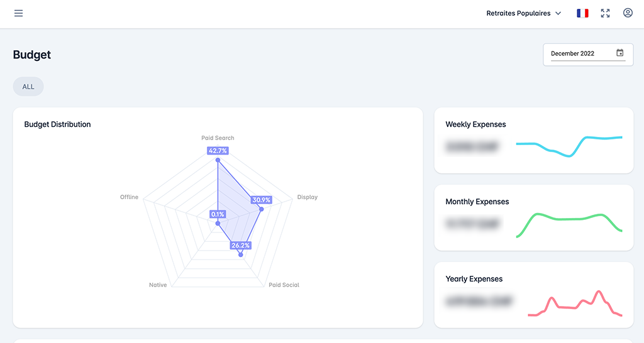644x343 pixels.
Task: Click the Yearly Expenses red sparkline
Action: click(x=575, y=303)
